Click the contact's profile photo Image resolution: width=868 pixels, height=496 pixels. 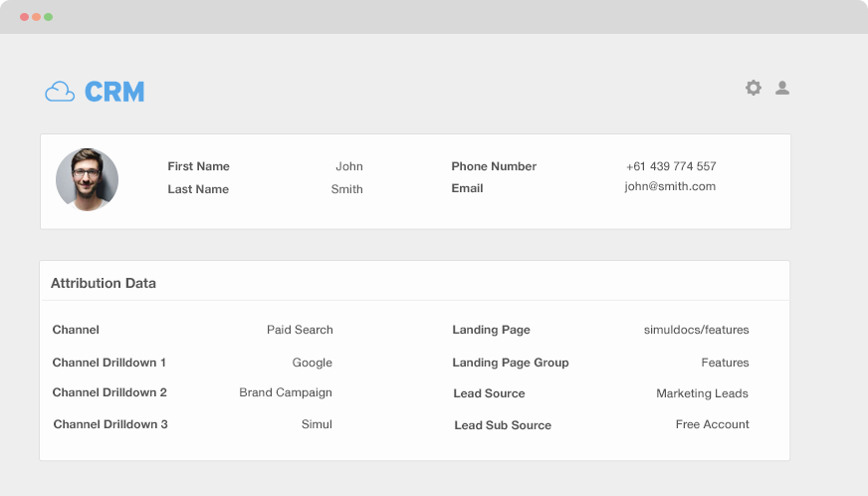[x=87, y=180]
